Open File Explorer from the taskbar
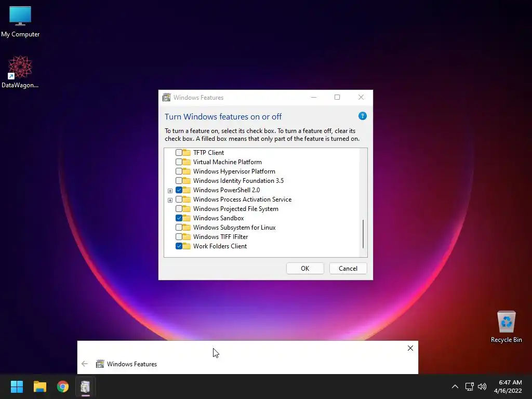The height and width of the screenshot is (399, 532). (39, 387)
